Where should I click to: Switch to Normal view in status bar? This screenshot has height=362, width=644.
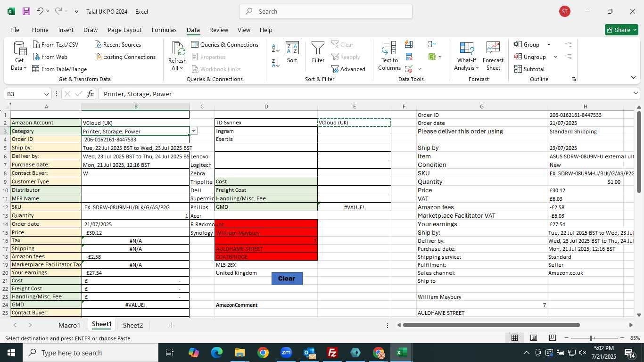pyautogui.click(x=515, y=338)
